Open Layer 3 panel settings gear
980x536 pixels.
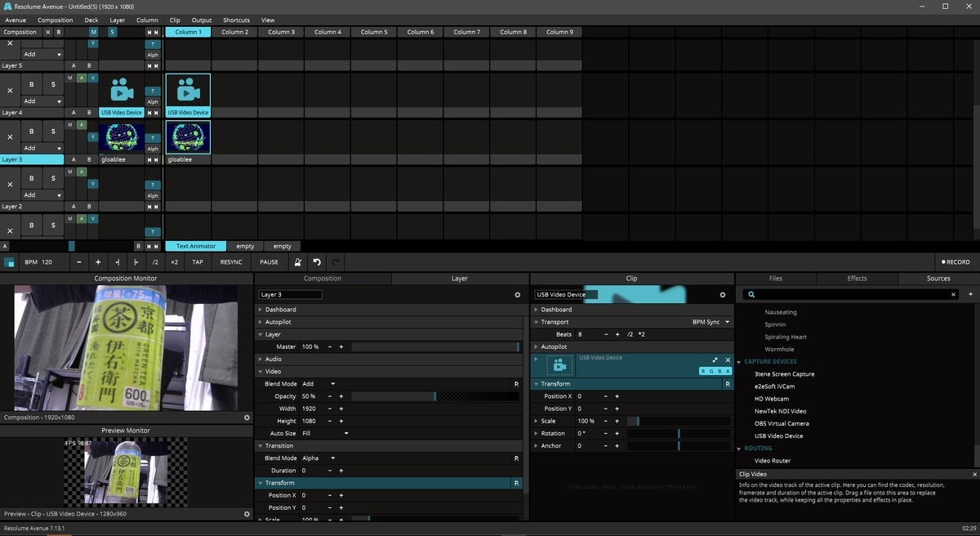click(517, 294)
